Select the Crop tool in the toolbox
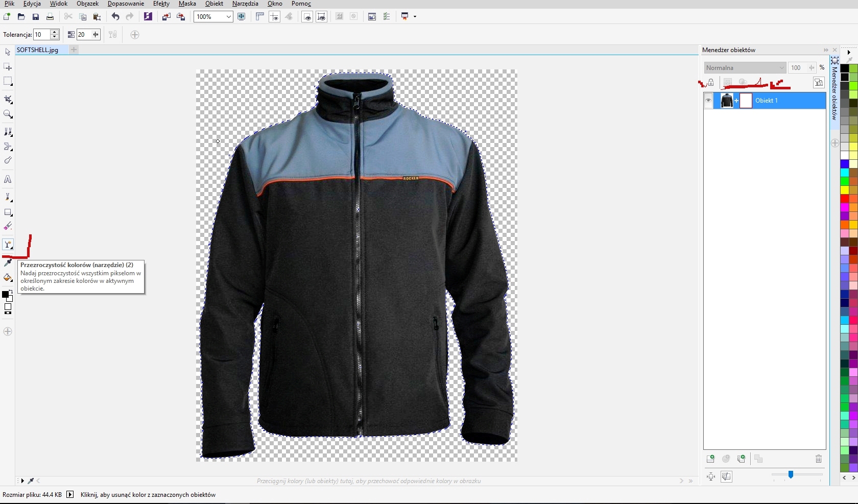The width and height of the screenshot is (858, 504). pos(8,99)
